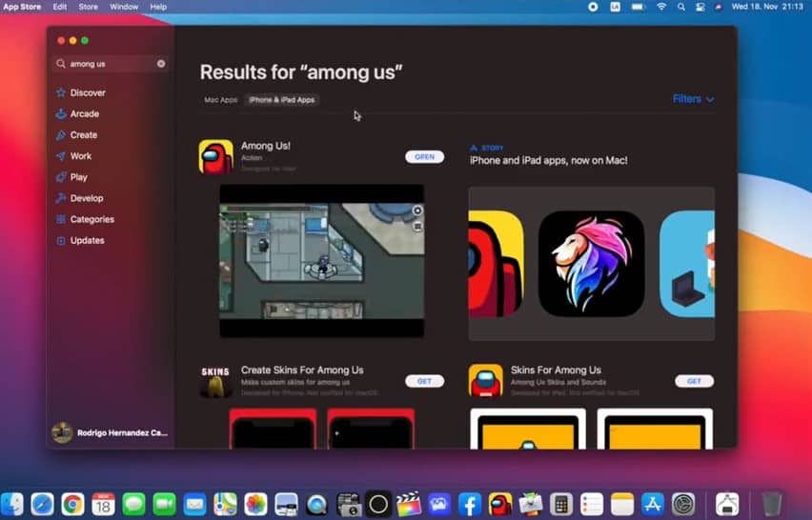Open Rodrigo Hernandez account profile

tap(110, 432)
